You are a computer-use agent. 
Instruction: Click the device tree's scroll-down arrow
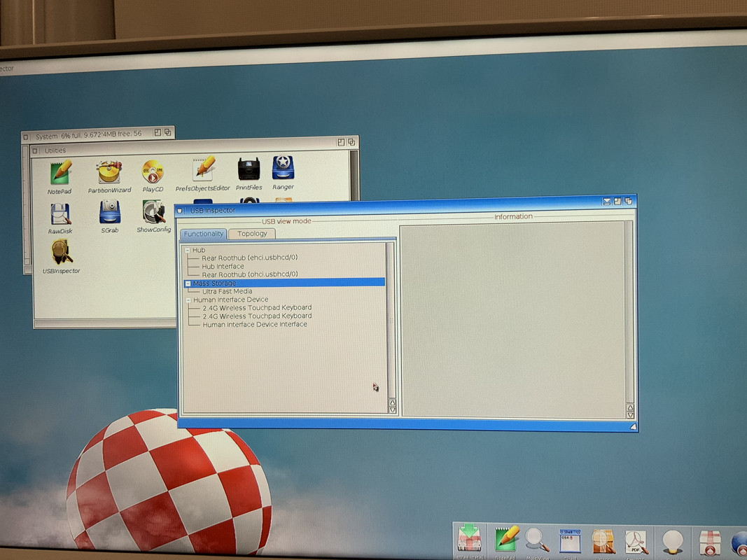click(393, 409)
